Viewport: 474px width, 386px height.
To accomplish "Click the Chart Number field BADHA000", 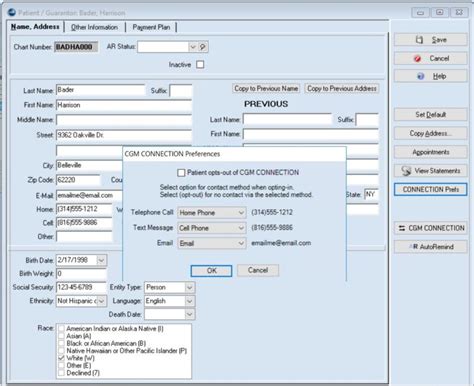I will 76,47.
